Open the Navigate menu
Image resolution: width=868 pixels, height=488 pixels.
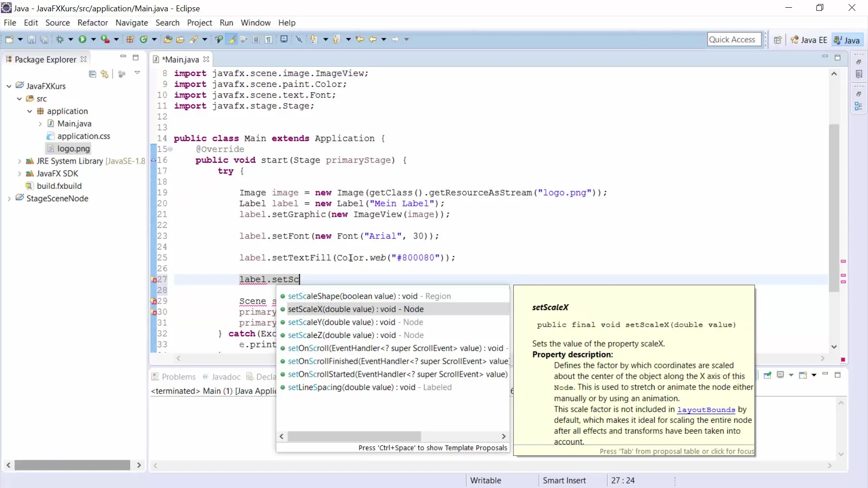click(132, 23)
